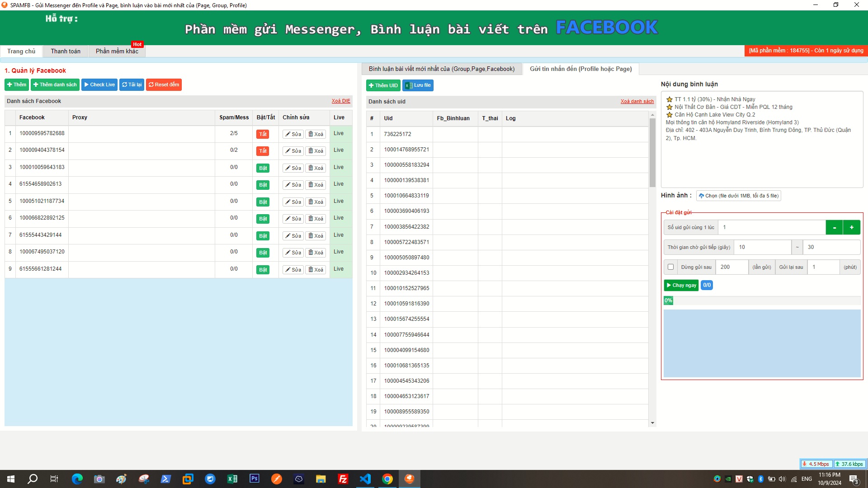Open the Thanh toán tab

(x=66, y=51)
